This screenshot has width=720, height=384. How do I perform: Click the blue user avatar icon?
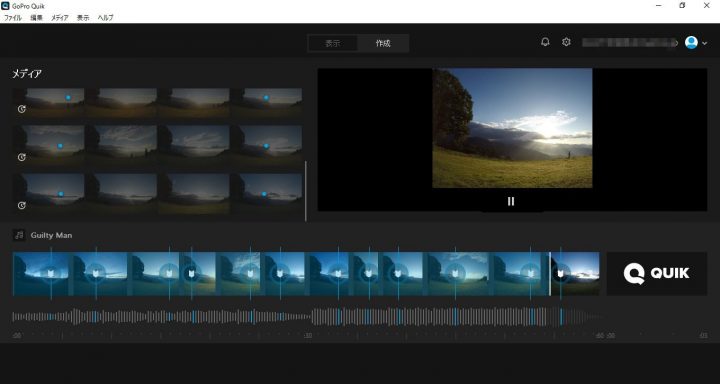tap(691, 43)
